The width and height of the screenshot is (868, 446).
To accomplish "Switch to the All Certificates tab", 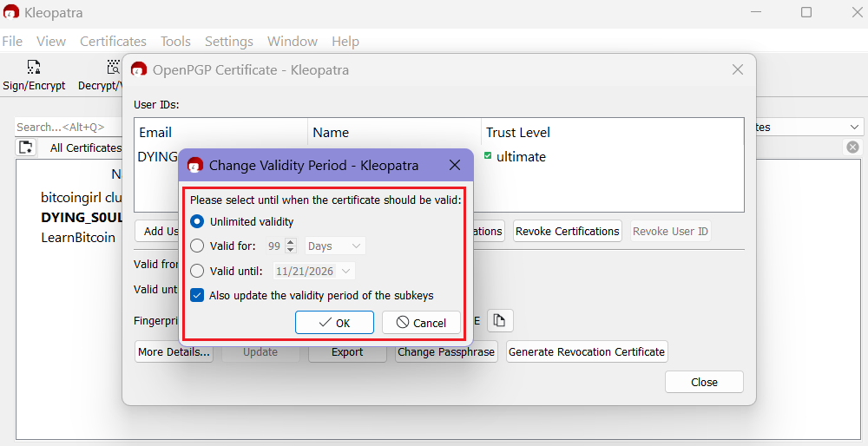I will coord(85,148).
